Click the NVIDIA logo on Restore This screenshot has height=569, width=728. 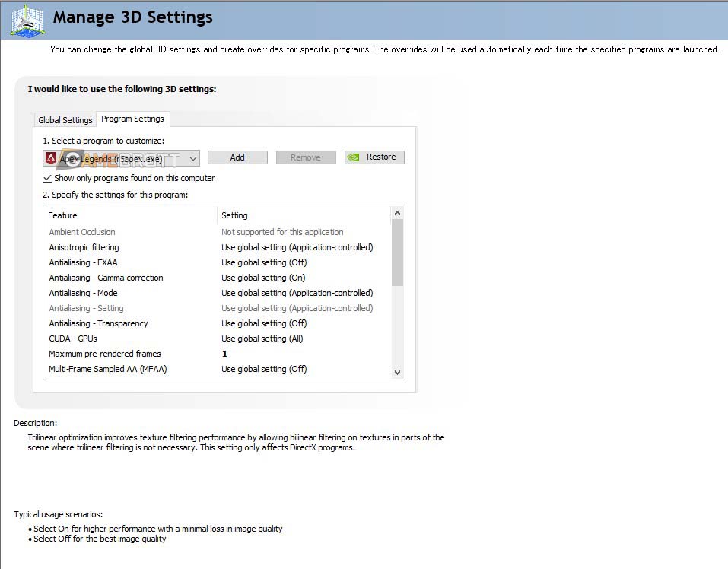tap(354, 157)
